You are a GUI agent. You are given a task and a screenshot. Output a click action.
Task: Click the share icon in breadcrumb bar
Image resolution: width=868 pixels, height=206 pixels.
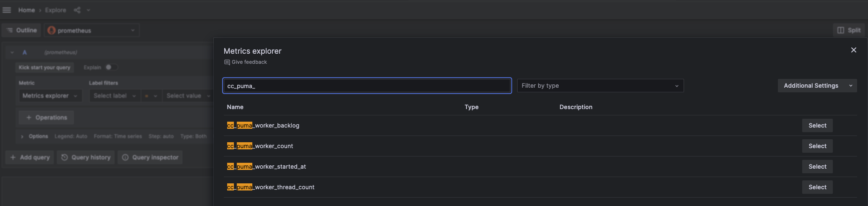point(77,10)
